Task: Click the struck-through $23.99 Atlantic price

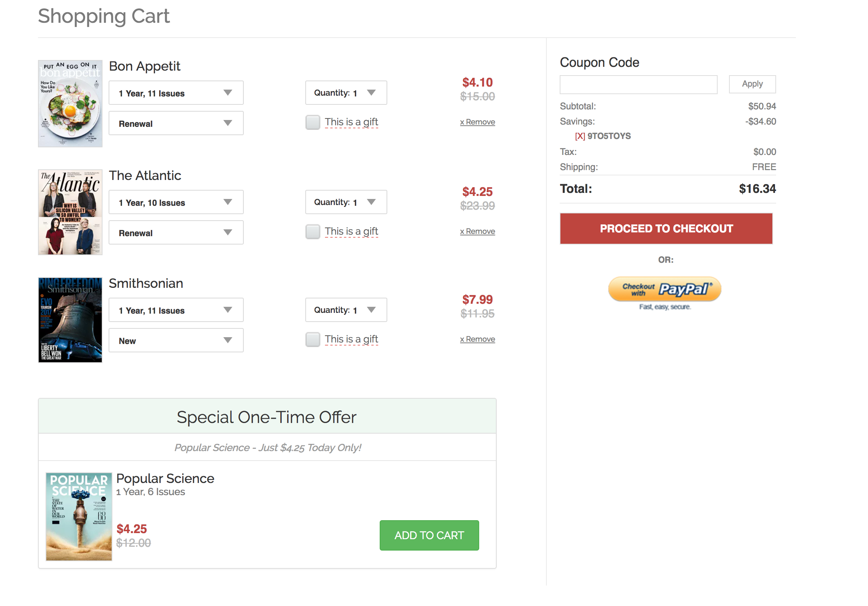Action: point(477,206)
